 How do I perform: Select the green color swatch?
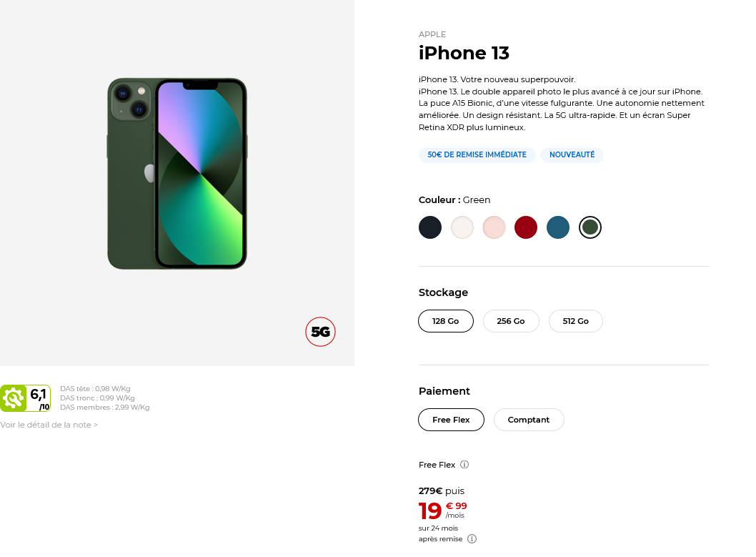tap(590, 227)
